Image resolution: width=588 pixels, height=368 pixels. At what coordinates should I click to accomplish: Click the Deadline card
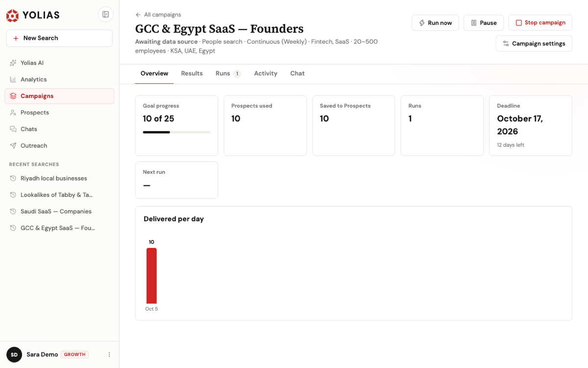click(x=531, y=126)
